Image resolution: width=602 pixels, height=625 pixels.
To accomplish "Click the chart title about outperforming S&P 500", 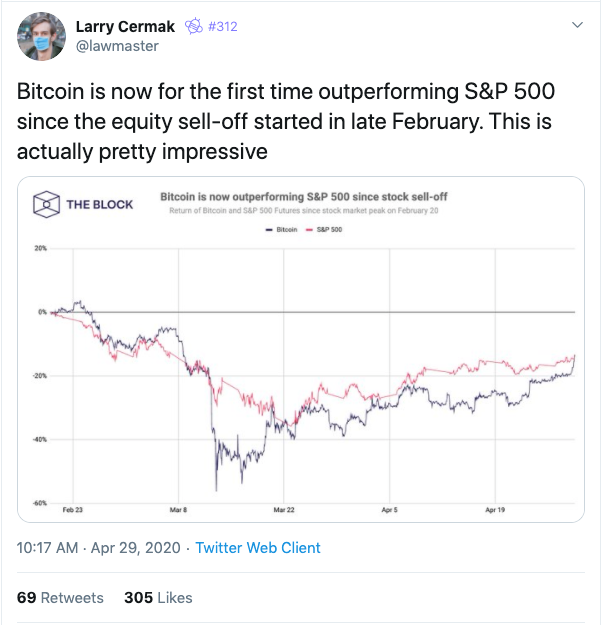I will (304, 197).
